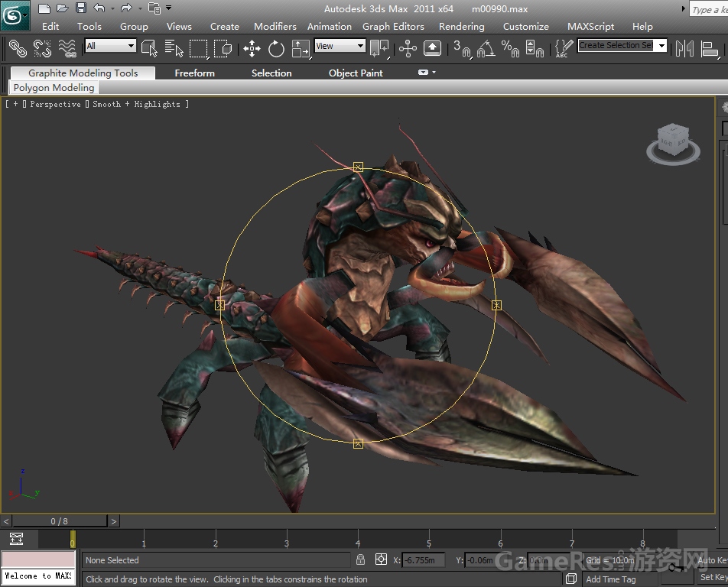Toggle Percent Snap button
This screenshot has height=587, width=728.
pos(510,49)
